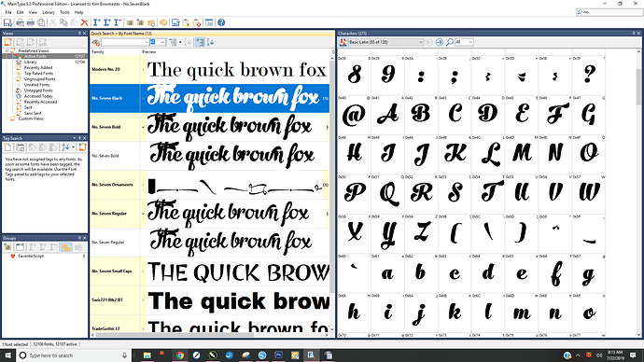Click the Photoshop icon in the Windows taskbar
The width and height of the screenshot is (644, 362).
pyautogui.click(x=278, y=355)
